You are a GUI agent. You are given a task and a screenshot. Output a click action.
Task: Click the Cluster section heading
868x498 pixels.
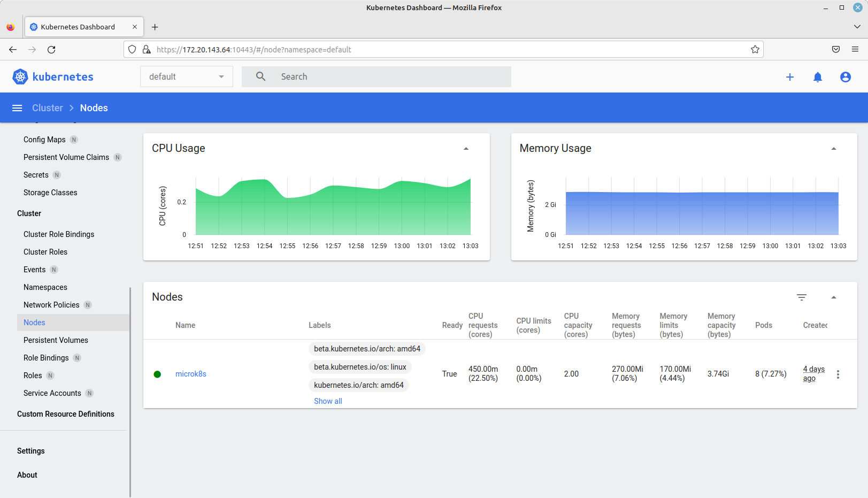(x=29, y=213)
